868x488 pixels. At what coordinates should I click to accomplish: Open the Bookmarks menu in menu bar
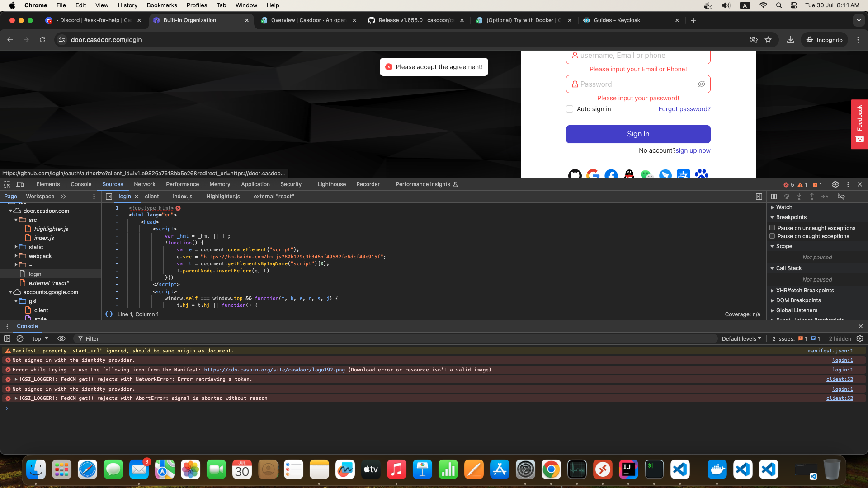pos(162,5)
